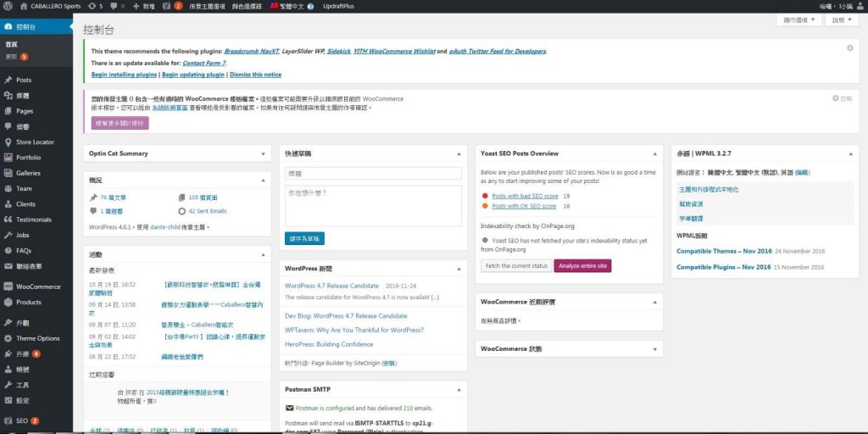Click the Store Locator pin icon
The width and height of the screenshot is (868, 434).
8,142
